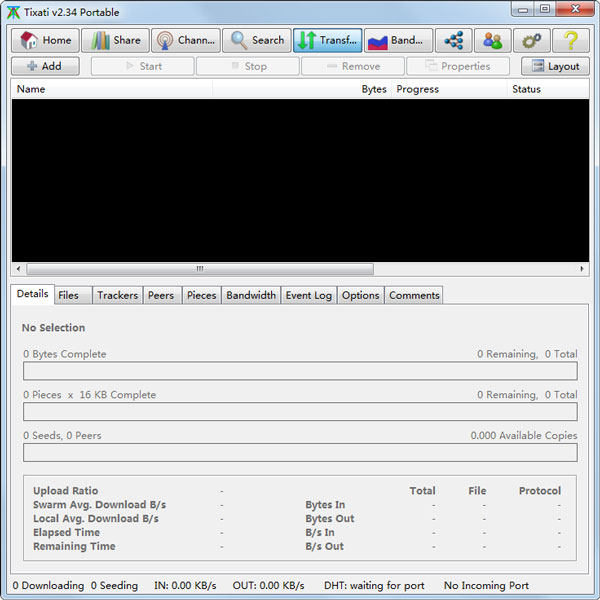600x600 pixels.
Task: Click the Add transfer button
Action: click(x=45, y=66)
